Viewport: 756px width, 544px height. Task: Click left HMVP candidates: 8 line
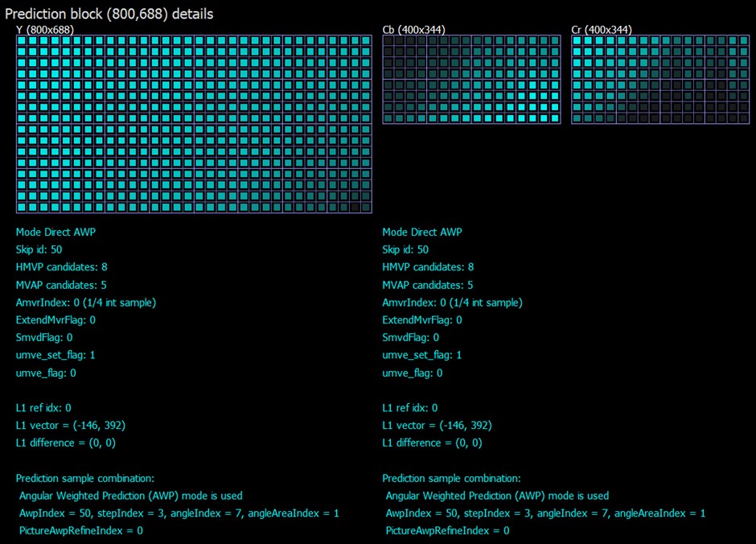[62, 266]
